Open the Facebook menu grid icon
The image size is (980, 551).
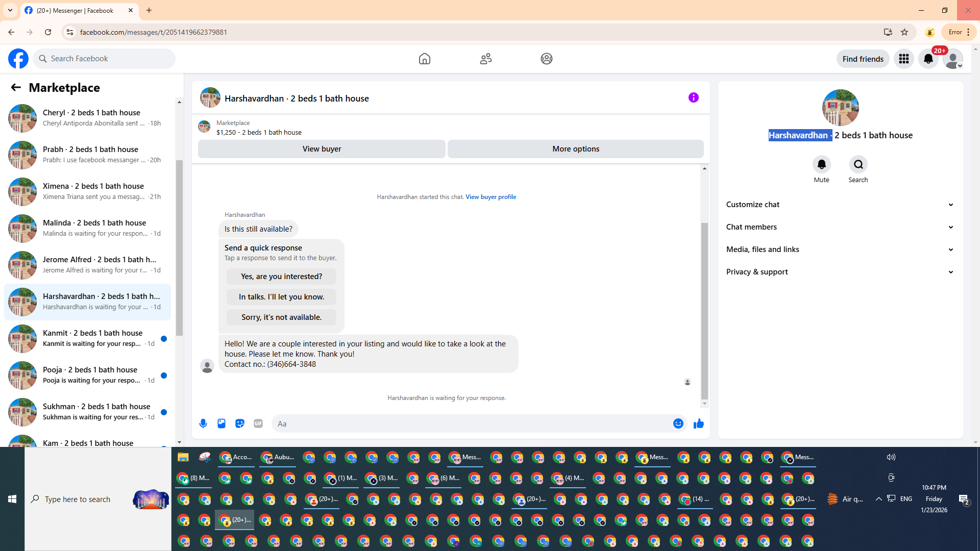coord(903,59)
